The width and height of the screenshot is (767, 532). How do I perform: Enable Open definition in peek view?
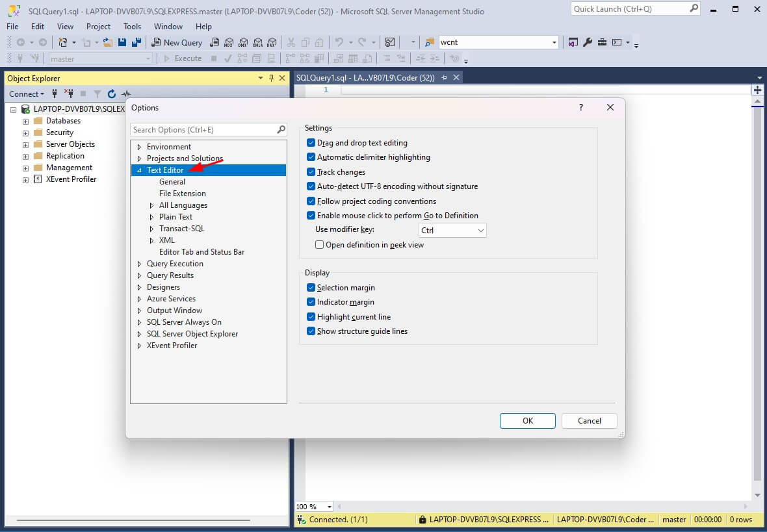319,244
